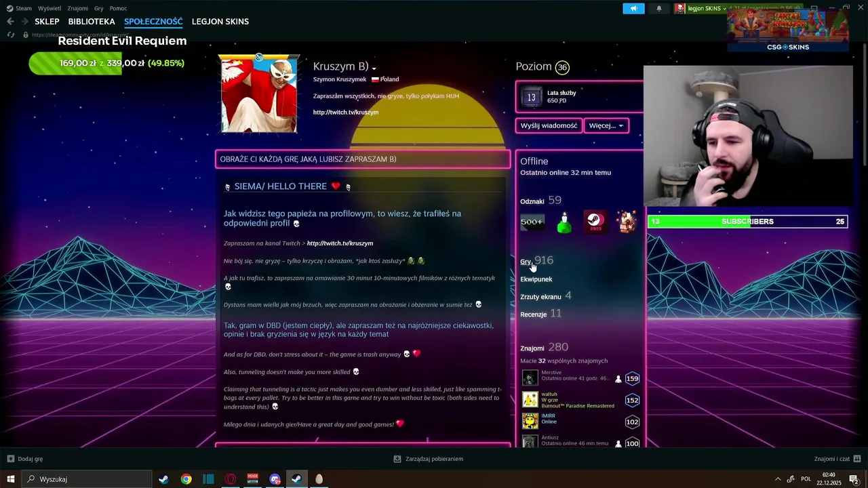The image size is (868, 488).
Task: Click the Steam address bar URL
Action: click(80, 35)
